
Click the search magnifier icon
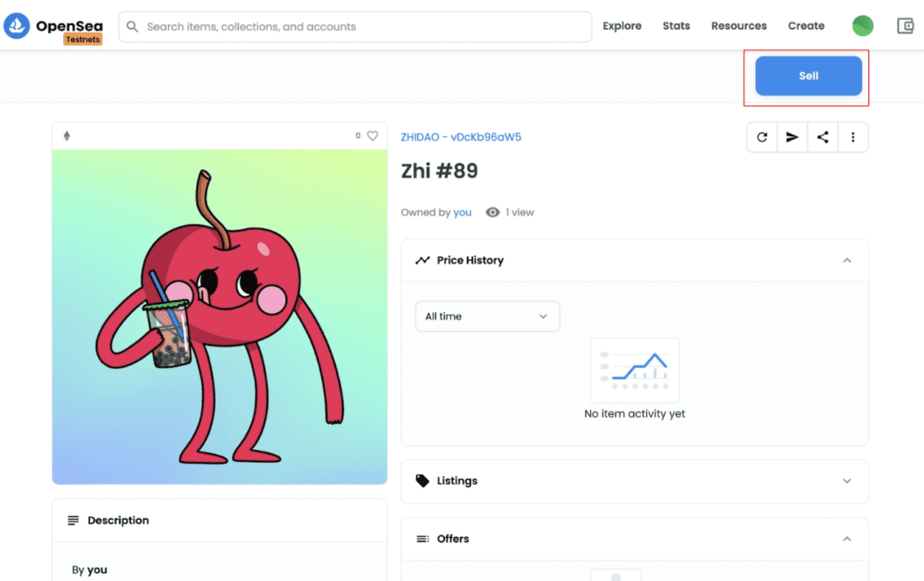(x=133, y=26)
